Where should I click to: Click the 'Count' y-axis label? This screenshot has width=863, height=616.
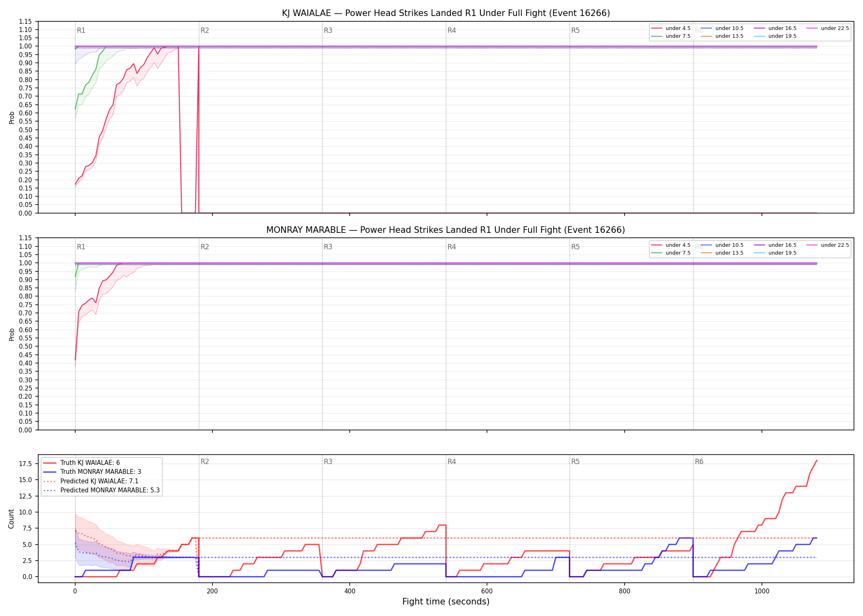(11, 519)
